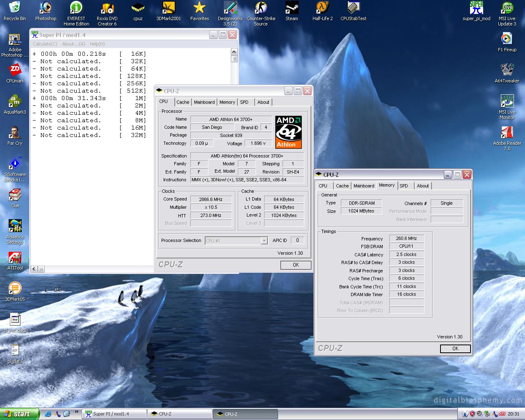Open Calculate(C) menu in Super PI
The width and height of the screenshot is (525, 420).
(x=45, y=44)
